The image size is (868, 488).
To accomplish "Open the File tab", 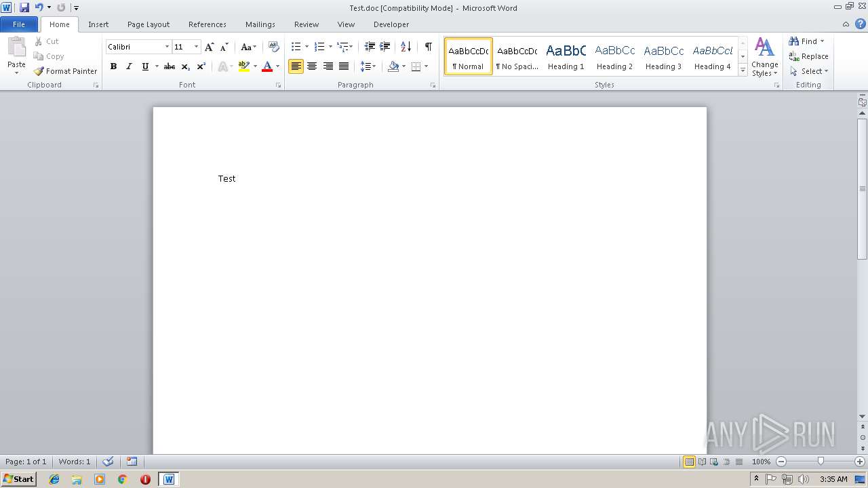I will 19,24.
